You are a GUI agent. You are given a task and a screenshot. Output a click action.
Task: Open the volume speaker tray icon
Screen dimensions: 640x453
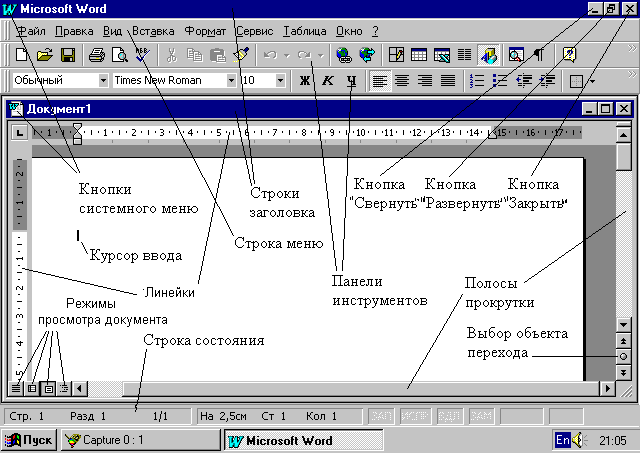click(579, 440)
